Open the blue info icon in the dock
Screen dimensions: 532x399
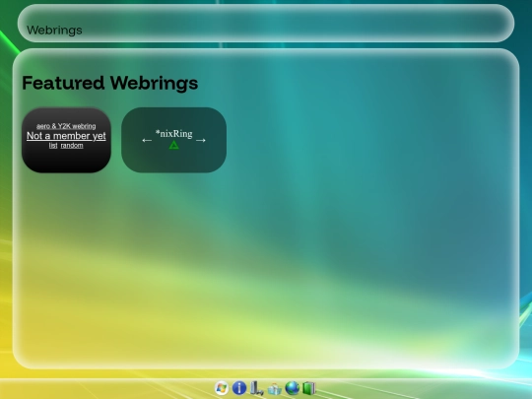[239, 388]
